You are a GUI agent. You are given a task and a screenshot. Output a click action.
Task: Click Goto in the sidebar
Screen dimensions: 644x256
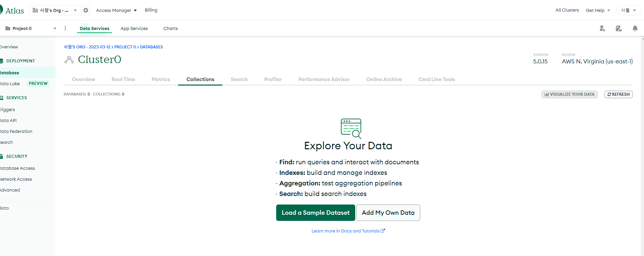coord(4,208)
